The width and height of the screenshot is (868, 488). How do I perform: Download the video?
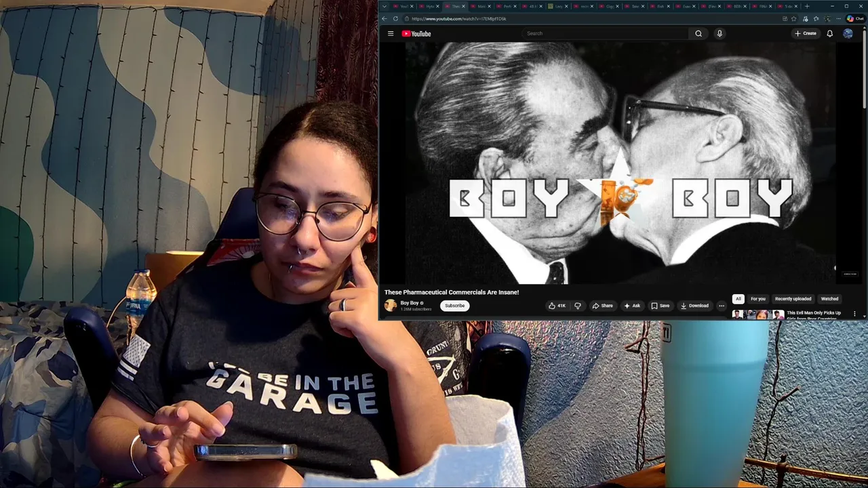[694, 306]
